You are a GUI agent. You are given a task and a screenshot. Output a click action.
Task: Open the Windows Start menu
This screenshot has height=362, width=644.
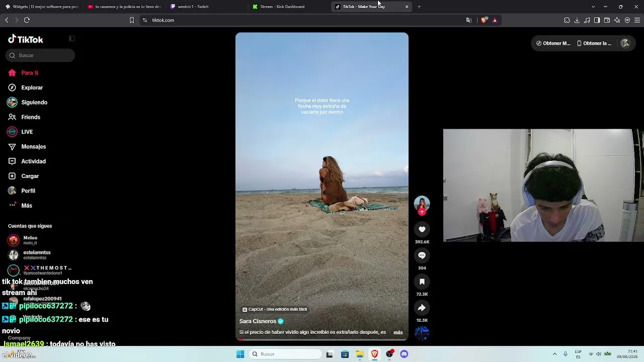tap(240, 354)
